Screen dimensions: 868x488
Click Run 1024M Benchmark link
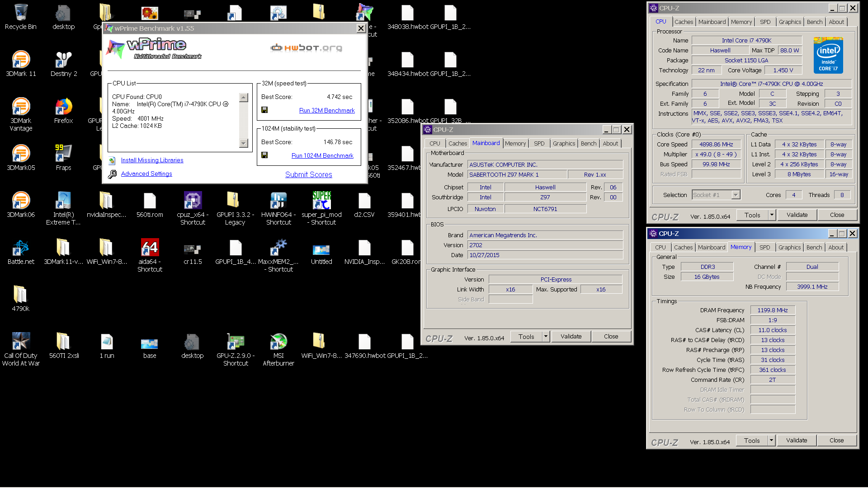[322, 155]
